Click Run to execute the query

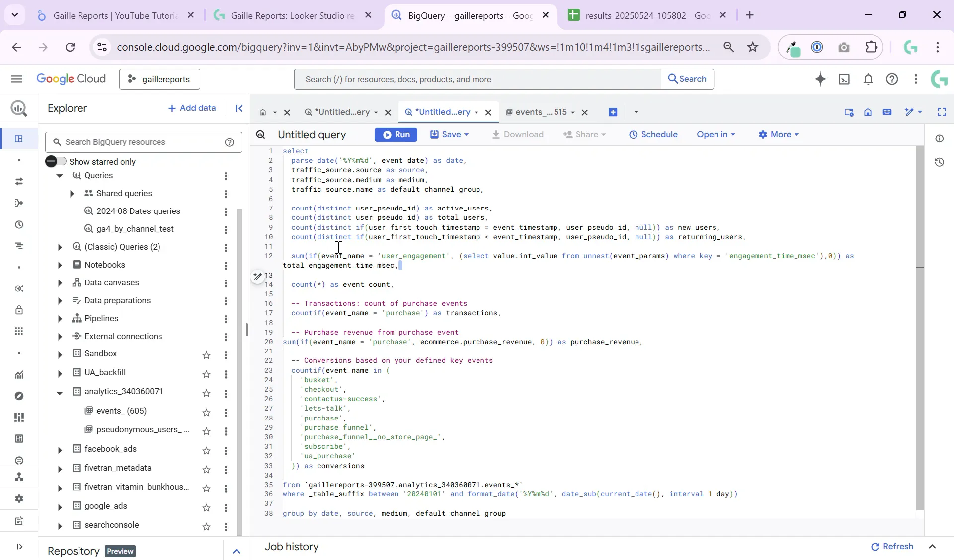point(396,135)
